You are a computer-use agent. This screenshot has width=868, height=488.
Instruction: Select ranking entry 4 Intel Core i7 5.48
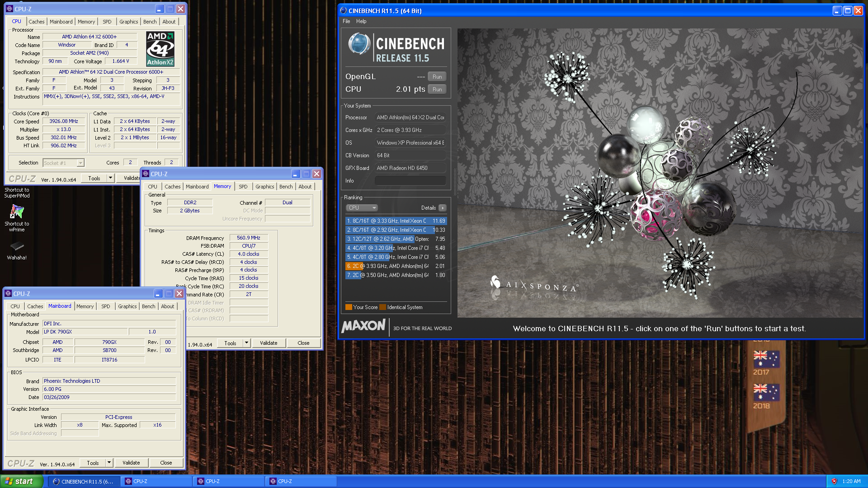(396, 248)
